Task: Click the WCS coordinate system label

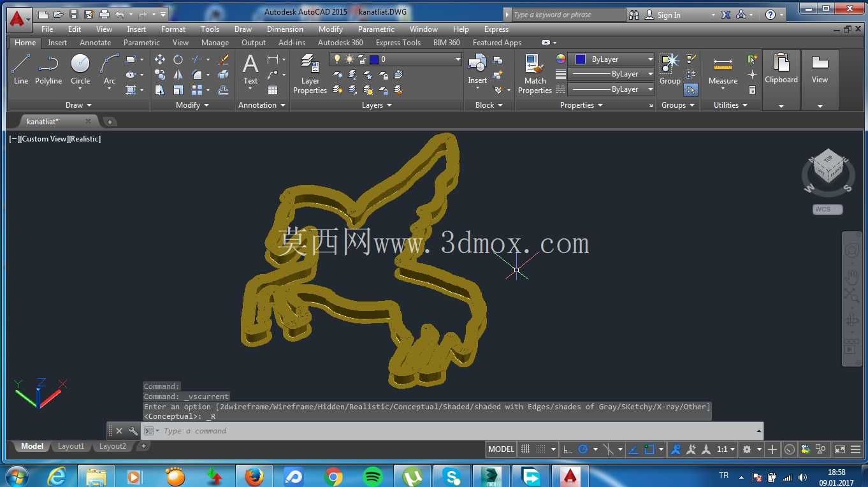Action: pyautogui.click(x=827, y=209)
